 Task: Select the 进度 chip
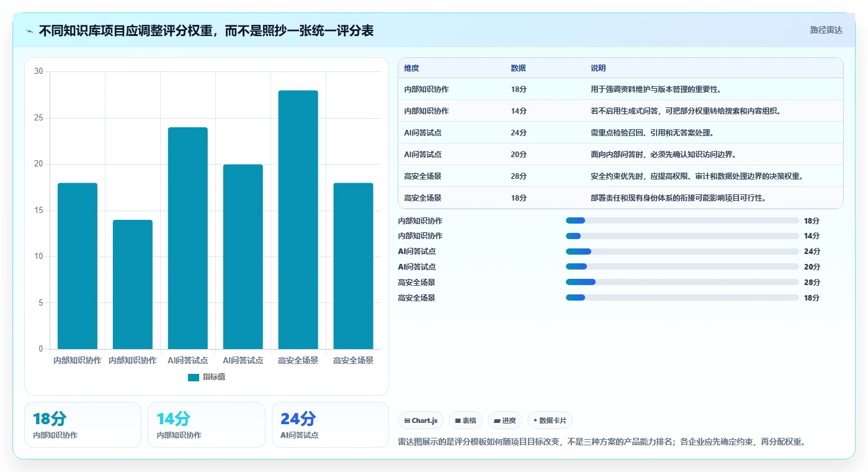tap(505, 420)
